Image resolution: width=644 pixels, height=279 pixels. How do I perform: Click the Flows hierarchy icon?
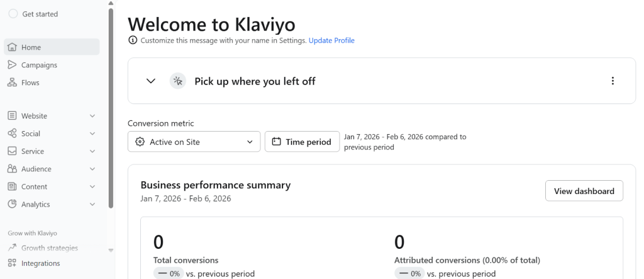coord(12,83)
